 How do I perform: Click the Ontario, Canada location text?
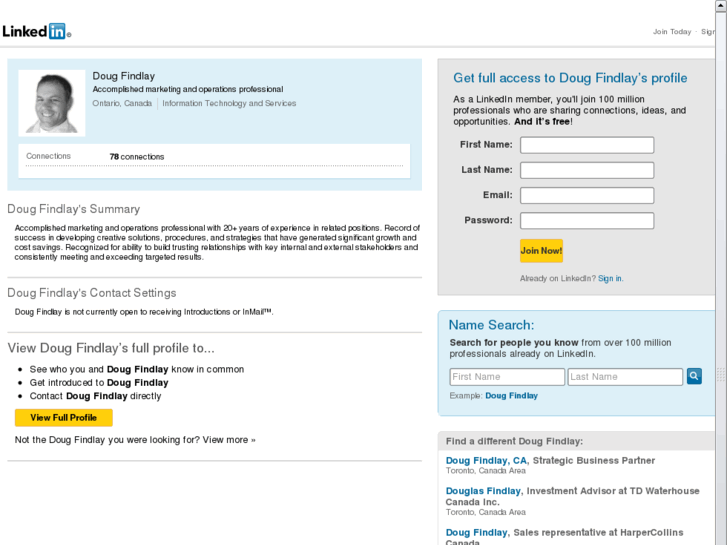122,103
